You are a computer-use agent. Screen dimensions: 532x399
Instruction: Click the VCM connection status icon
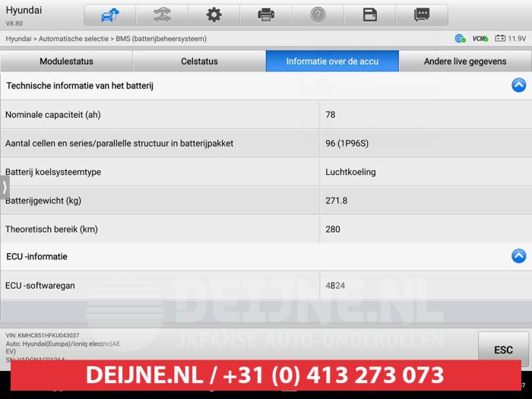(480, 38)
